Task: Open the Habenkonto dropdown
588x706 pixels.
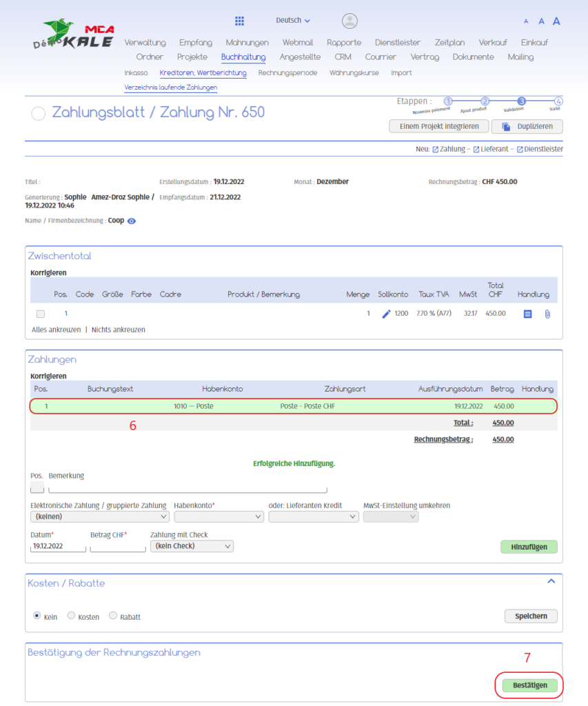Action: [217, 516]
